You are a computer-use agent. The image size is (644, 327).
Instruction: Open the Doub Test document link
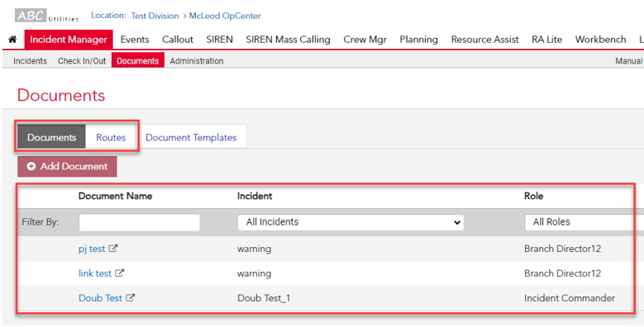coord(100,298)
